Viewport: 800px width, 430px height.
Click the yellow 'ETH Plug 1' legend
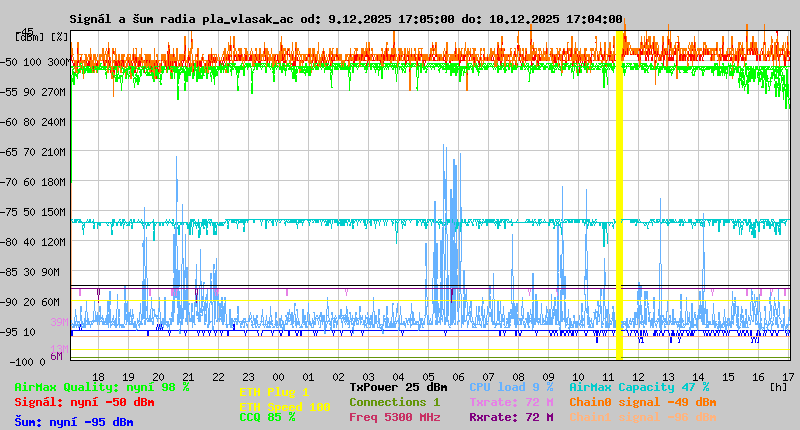(x=274, y=392)
